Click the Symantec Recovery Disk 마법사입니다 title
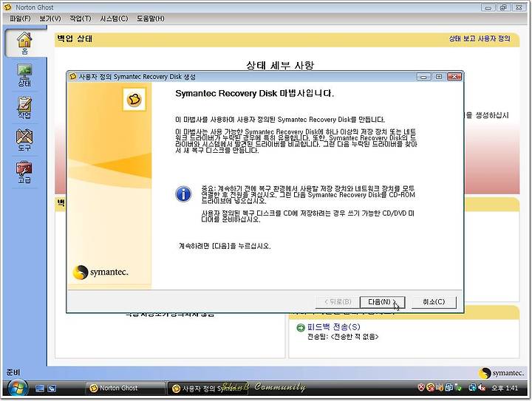The height and width of the screenshot is (401, 532). click(x=254, y=94)
